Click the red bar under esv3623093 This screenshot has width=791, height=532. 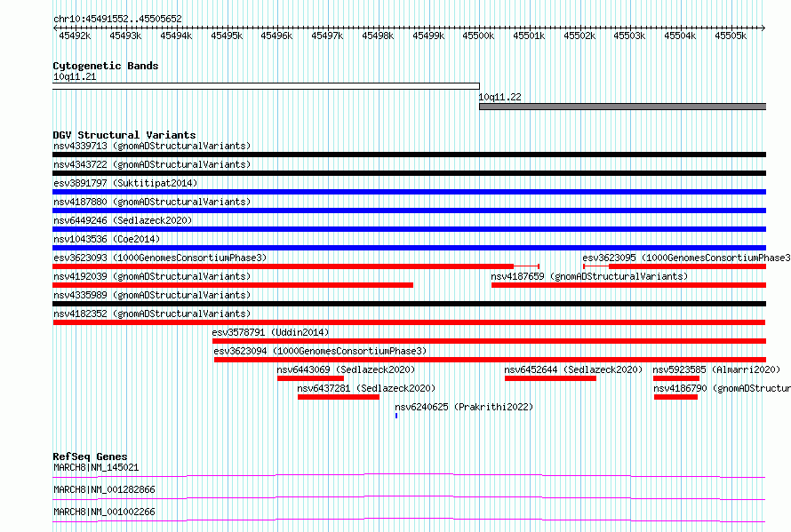tap(283, 266)
